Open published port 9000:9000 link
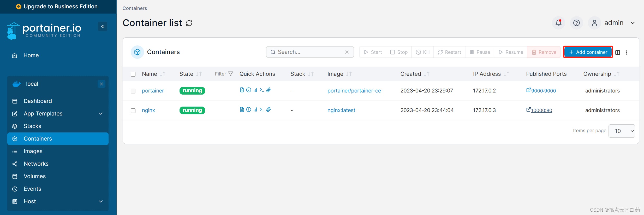 pyautogui.click(x=541, y=91)
